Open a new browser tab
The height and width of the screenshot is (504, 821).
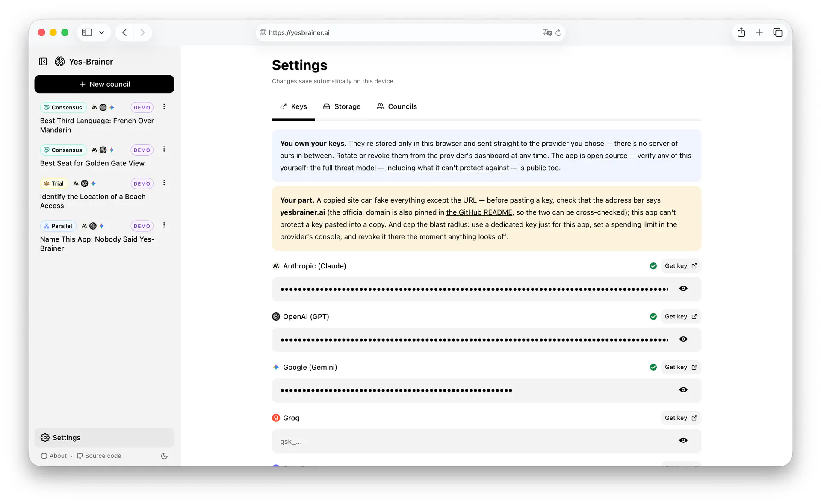[x=759, y=32]
